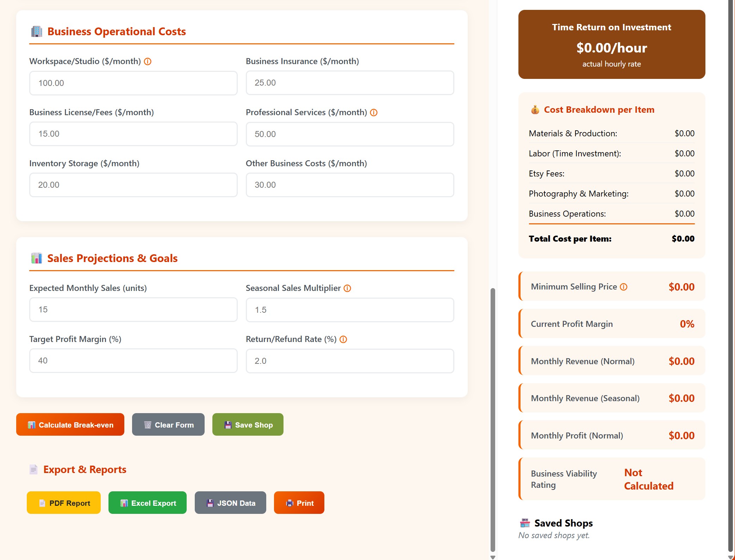735x560 pixels.
Task: Click the Target Profit Margin input
Action: (x=133, y=361)
